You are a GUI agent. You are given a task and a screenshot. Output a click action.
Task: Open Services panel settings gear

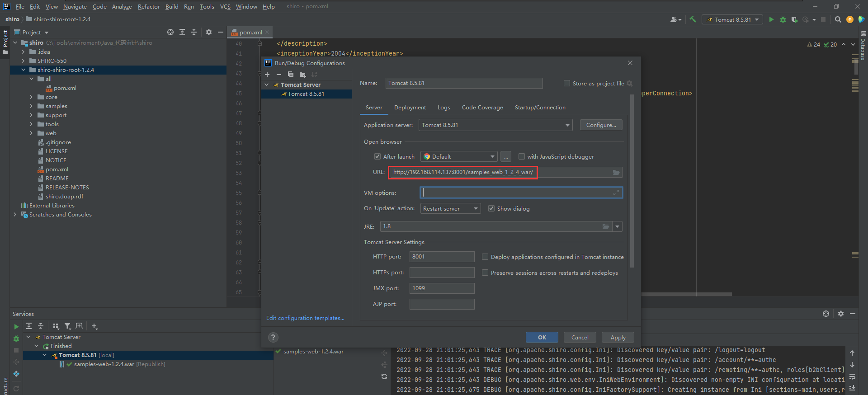tap(841, 314)
